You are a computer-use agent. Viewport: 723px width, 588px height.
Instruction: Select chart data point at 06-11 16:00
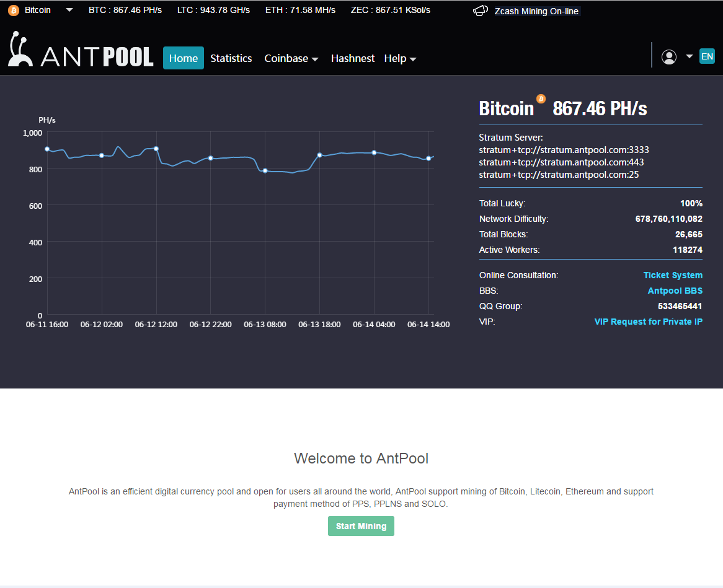(x=47, y=149)
